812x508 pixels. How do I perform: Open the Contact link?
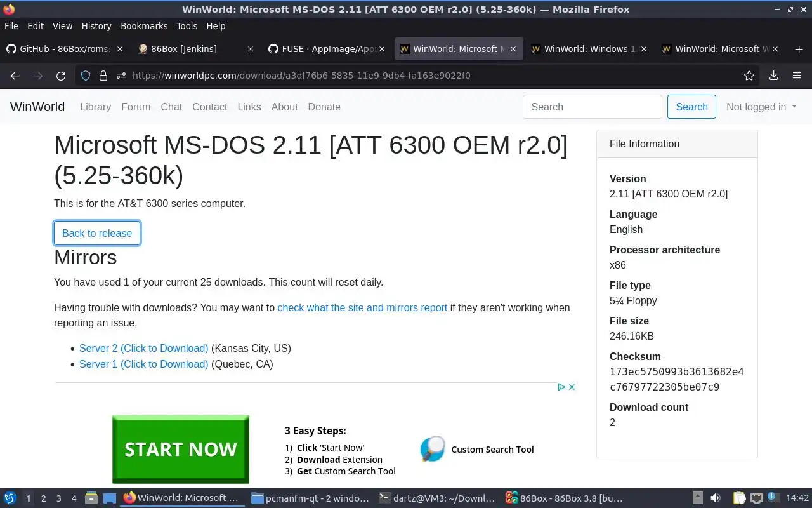209,107
